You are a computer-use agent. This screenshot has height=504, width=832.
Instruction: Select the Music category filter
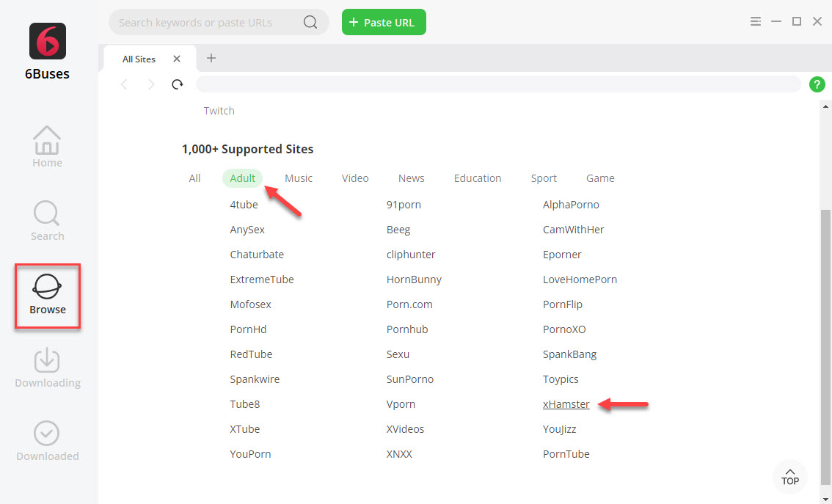[298, 178]
